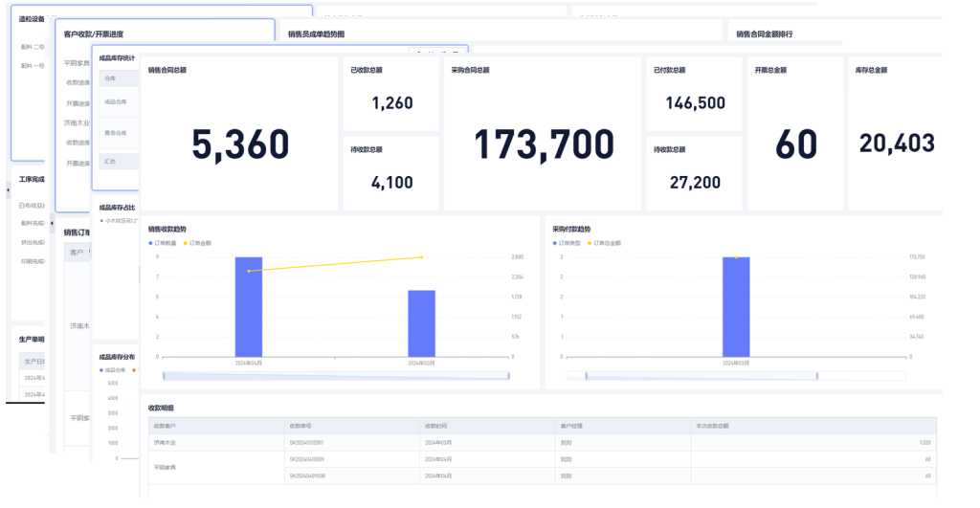Viewport: 980px width, 508px height.
Task: Click the zoom slider under 销售收款趋势 chart
Action: pos(336,376)
